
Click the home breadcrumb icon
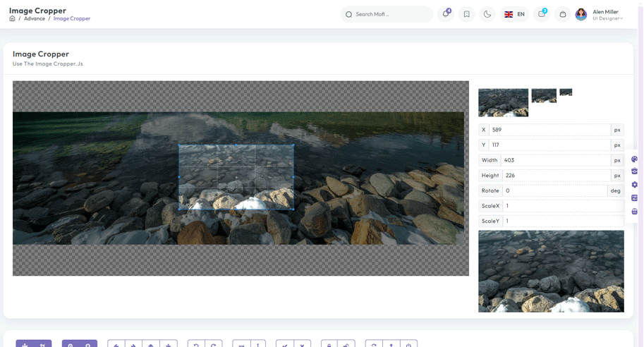pos(12,18)
